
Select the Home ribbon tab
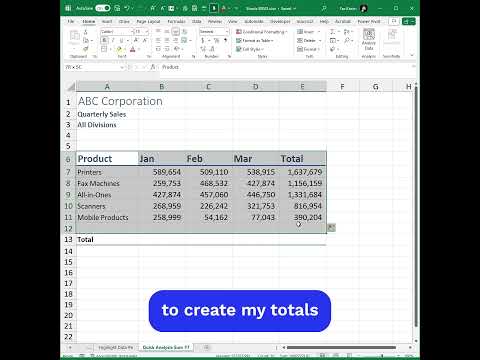point(89,21)
